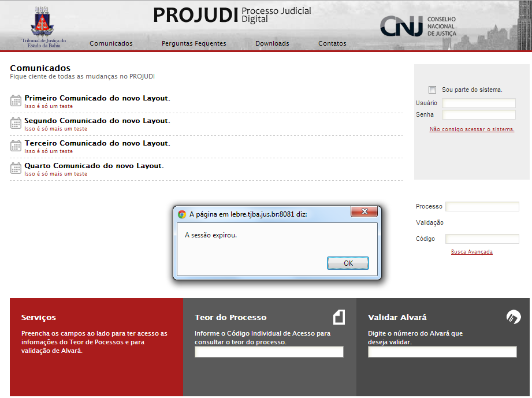The height and width of the screenshot is (398, 532).
Task: Click calendar icon beside Terceiro Comunicado
Action: [x=16, y=146]
